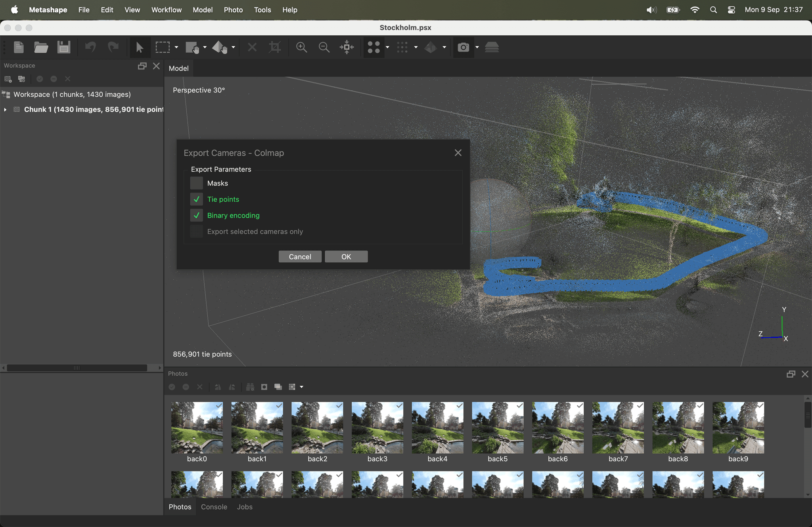Enable the Masks export option

click(x=196, y=183)
